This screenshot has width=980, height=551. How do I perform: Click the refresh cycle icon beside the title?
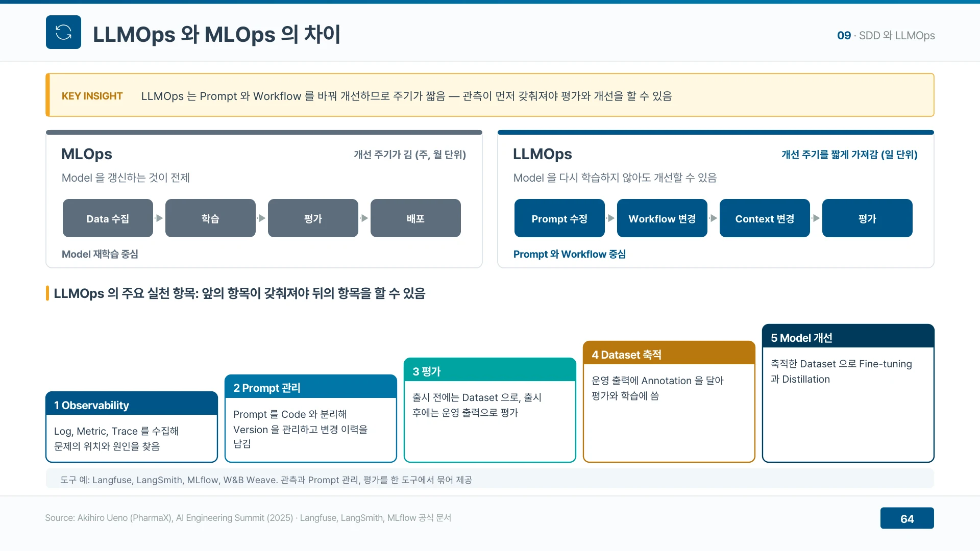[x=63, y=32]
